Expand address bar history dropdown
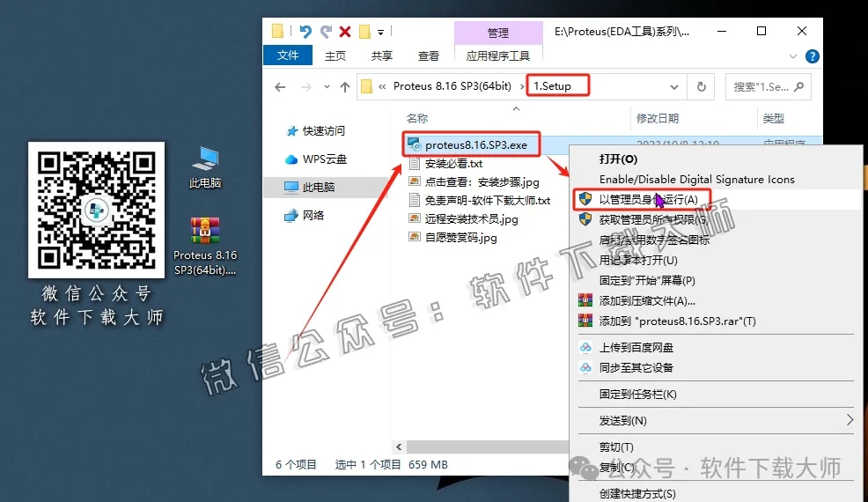 click(x=673, y=87)
